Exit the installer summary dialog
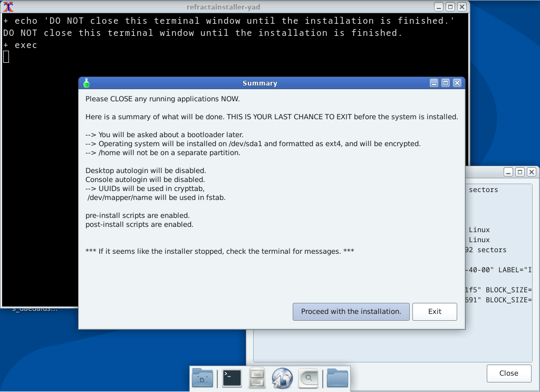 click(x=435, y=311)
